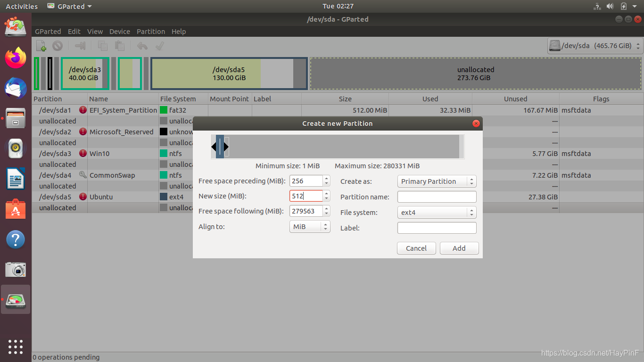The image size is (644, 362).
Task: Click the Ubuntu installer dock icon
Action: click(x=16, y=27)
